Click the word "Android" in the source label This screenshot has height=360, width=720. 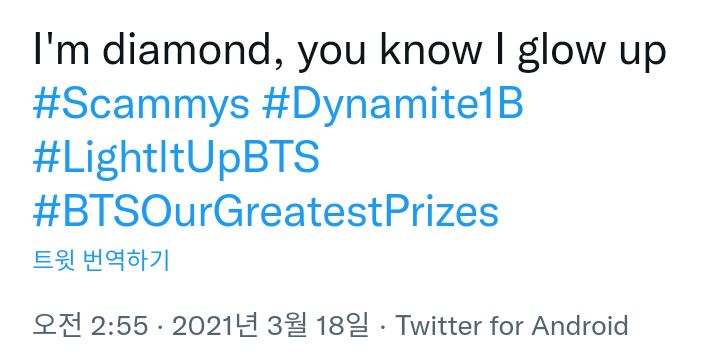pos(579,326)
